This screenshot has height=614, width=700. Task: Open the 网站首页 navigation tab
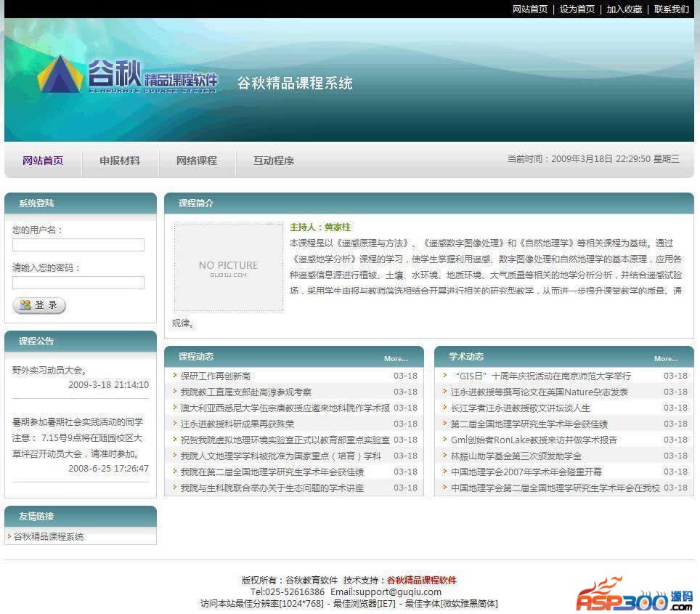43,161
